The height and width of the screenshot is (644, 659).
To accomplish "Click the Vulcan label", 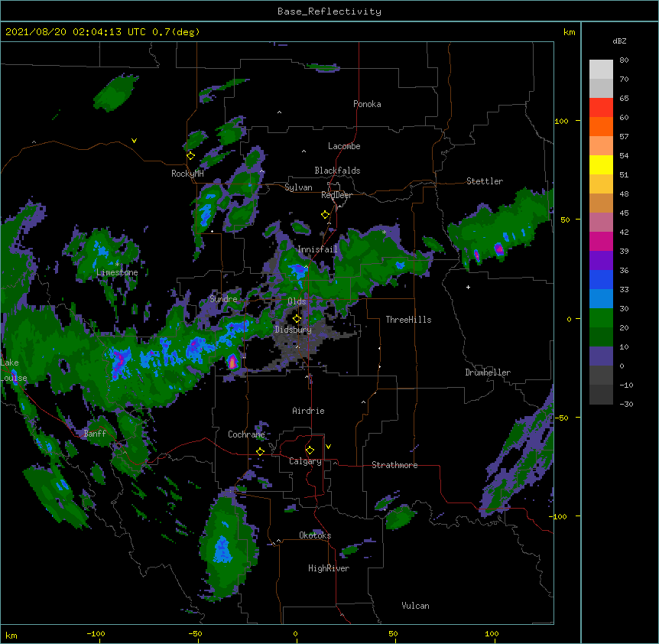I will (415, 606).
